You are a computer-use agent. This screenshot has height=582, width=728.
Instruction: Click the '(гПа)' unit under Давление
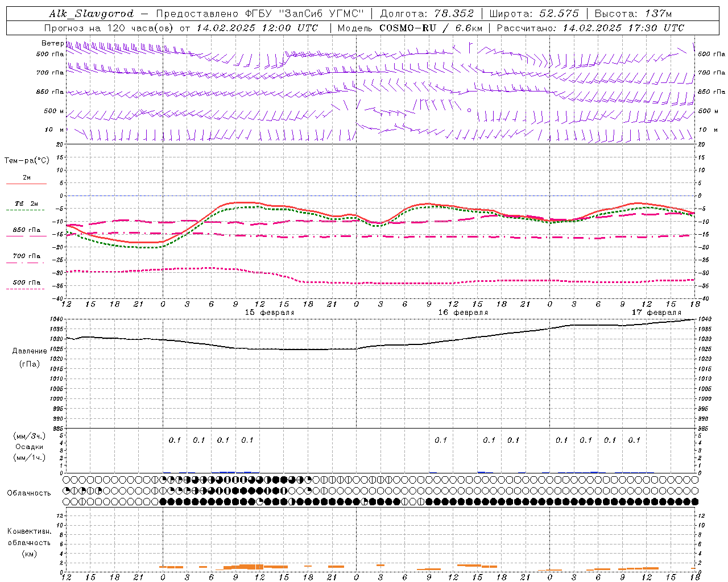30,364
